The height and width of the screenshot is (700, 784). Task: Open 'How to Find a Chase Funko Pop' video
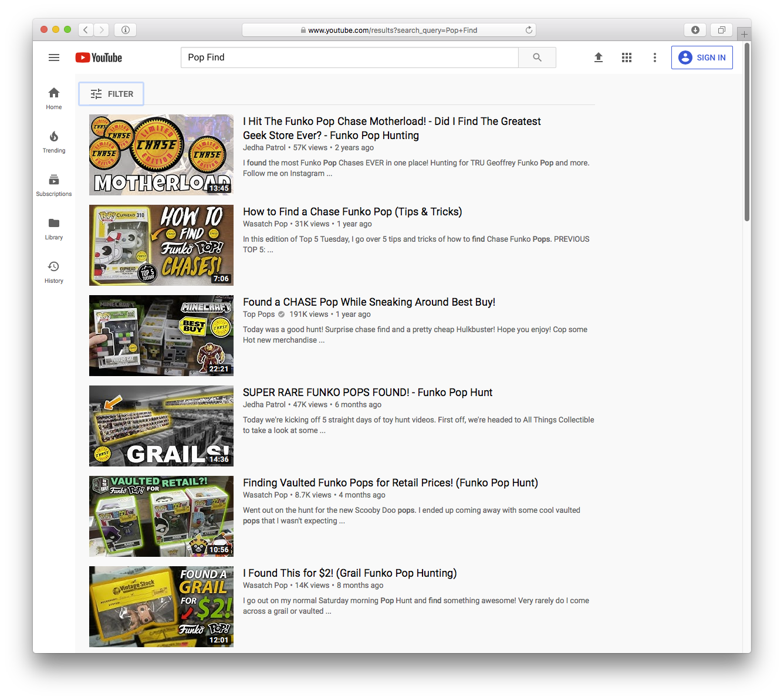tap(352, 212)
